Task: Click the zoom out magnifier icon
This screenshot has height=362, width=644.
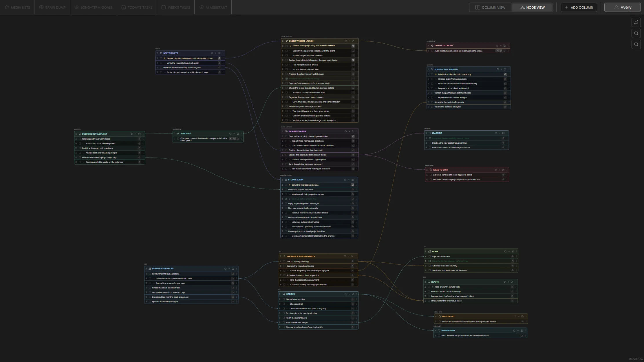Action: coord(636,44)
